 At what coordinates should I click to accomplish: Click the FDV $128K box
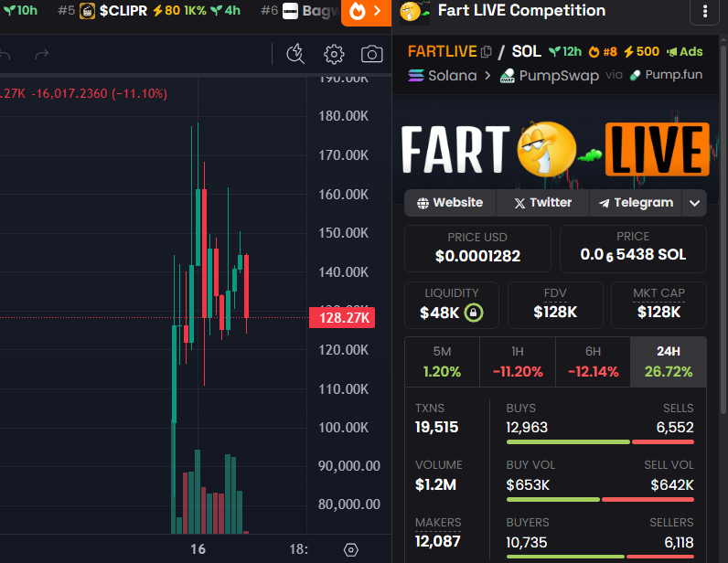click(555, 305)
